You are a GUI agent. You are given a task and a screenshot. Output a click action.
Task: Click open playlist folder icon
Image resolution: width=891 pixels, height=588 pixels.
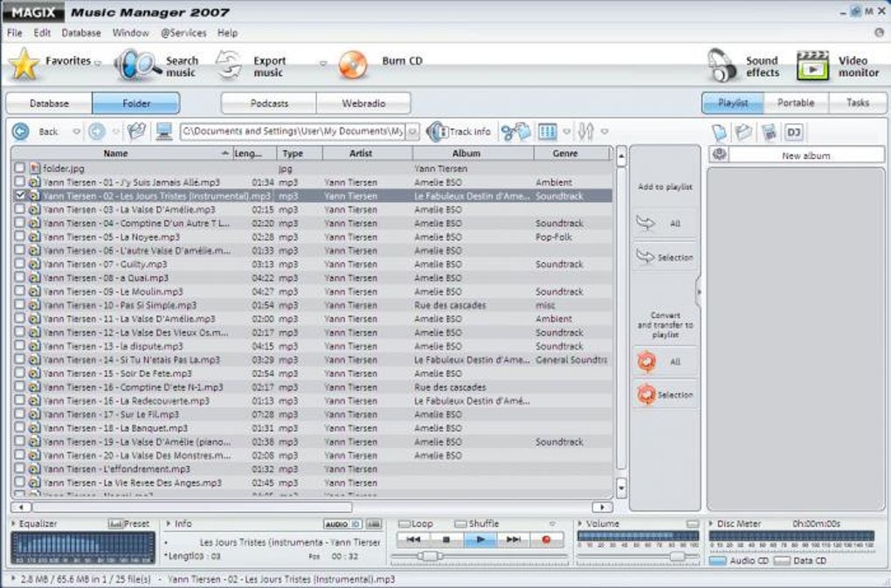tap(743, 133)
